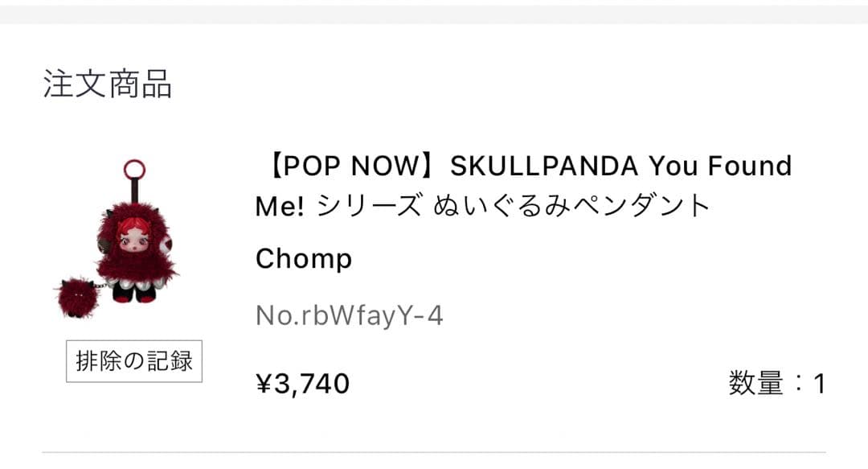Click the 数量 quantity label
Image resolution: width=868 pixels, height=469 pixels.
[x=755, y=384]
